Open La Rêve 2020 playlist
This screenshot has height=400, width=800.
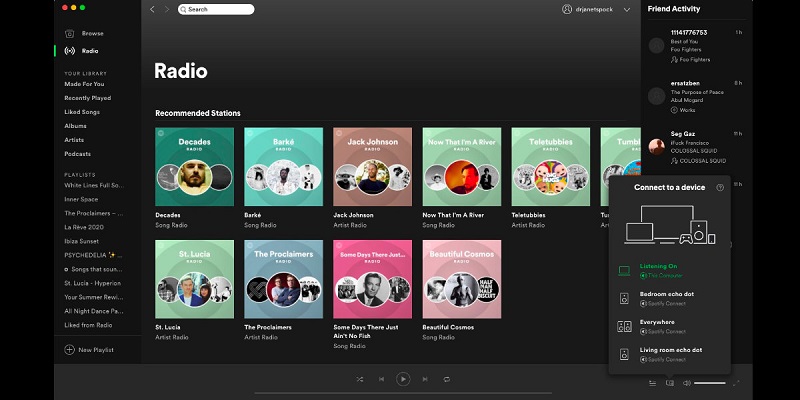(84, 227)
